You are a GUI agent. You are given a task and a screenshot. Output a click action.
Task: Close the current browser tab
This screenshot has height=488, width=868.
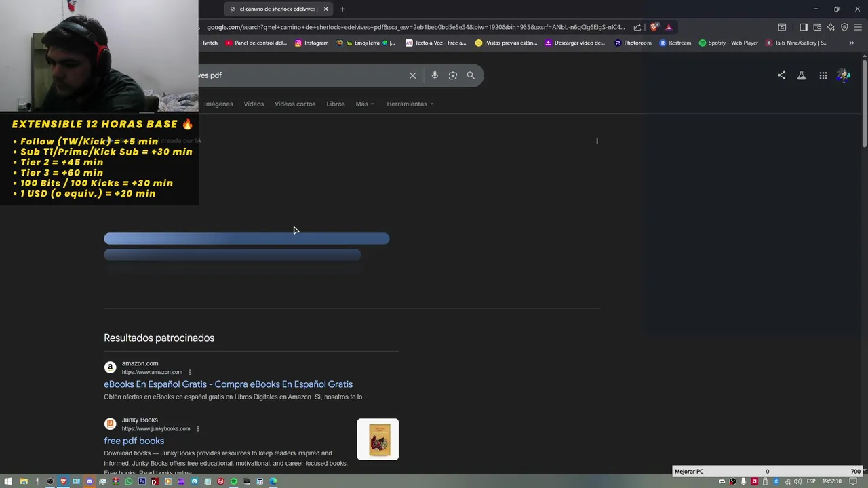(325, 9)
